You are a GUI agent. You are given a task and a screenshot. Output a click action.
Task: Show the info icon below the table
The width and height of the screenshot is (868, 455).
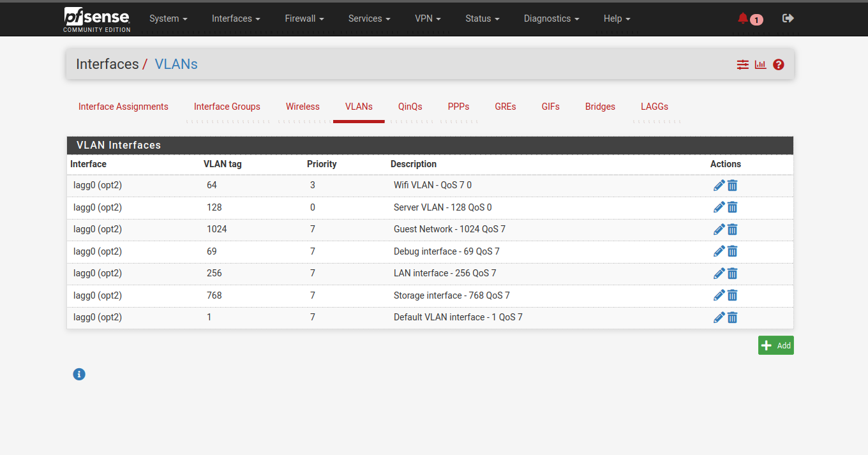pos(79,374)
